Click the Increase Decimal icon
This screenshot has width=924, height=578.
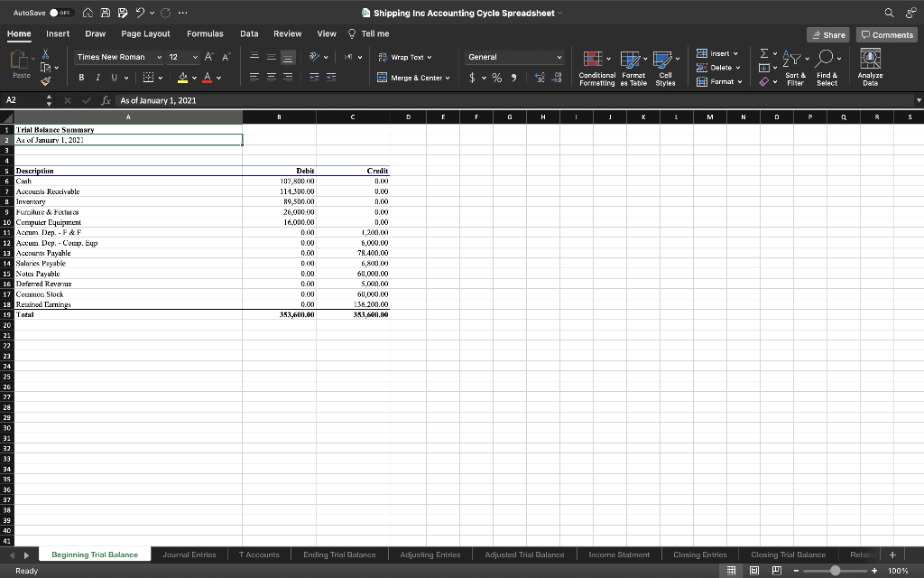[540, 78]
